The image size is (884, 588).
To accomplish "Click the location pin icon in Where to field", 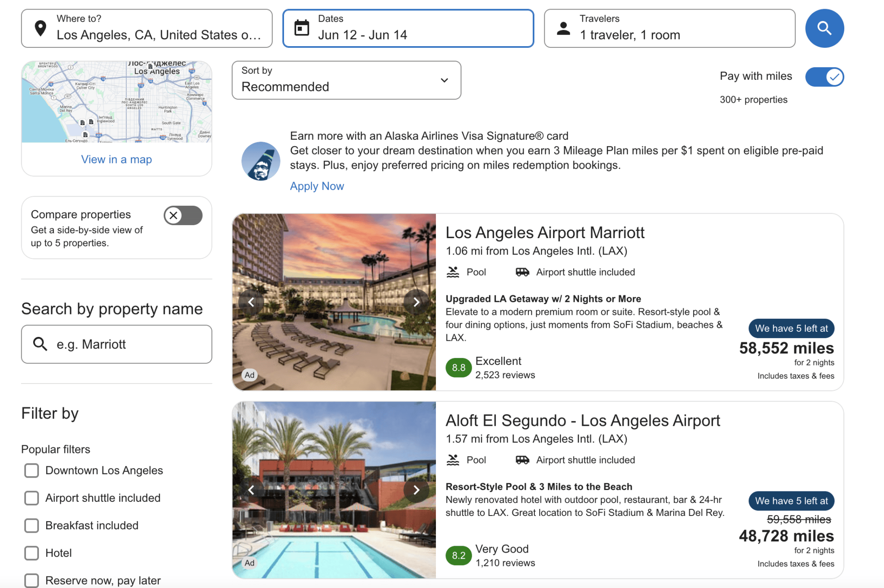I will coord(40,28).
